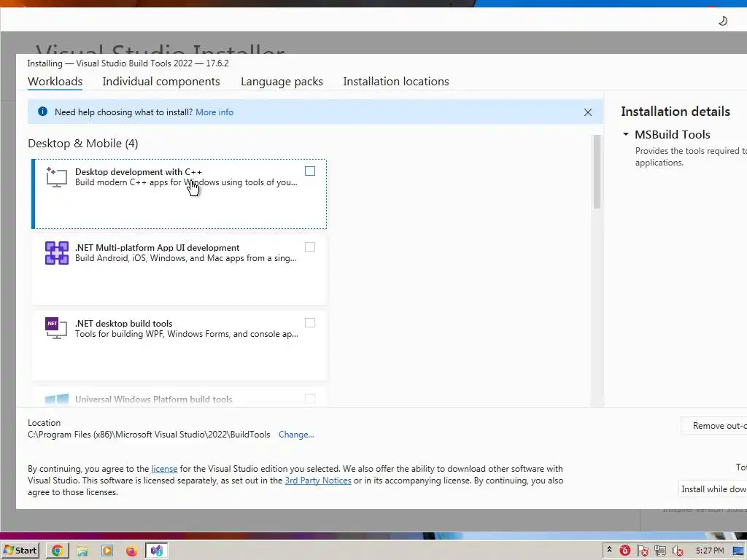
Task: Click the Installation details heading
Action: pyautogui.click(x=676, y=112)
